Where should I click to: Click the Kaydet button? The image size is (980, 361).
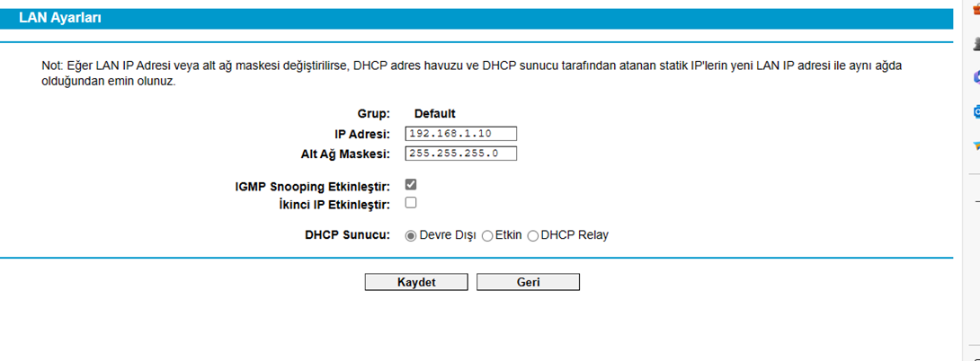(416, 282)
